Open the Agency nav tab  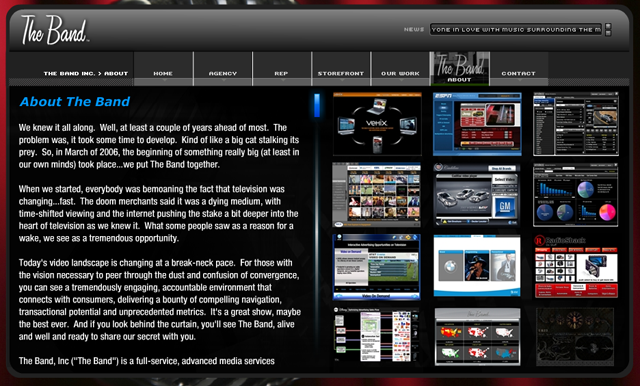(223, 69)
